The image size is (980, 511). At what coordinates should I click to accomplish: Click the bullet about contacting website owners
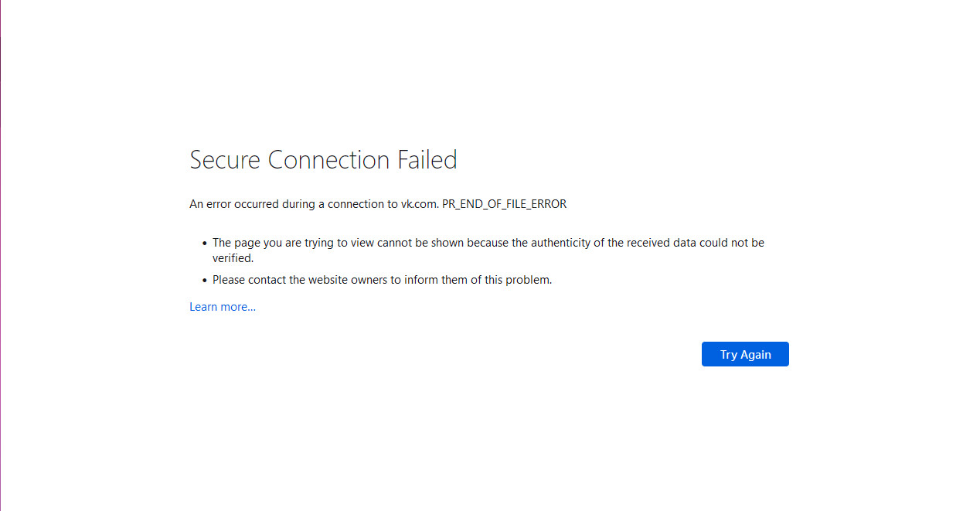click(382, 280)
